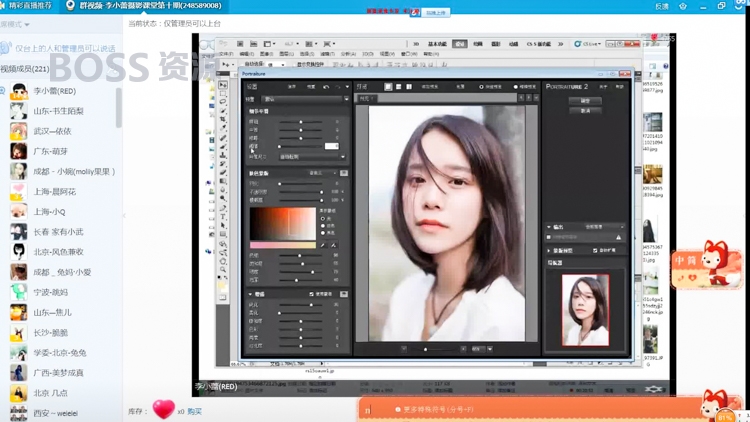Zoom out with the minus icon
The width and height of the screenshot is (750, 422).
point(404,349)
